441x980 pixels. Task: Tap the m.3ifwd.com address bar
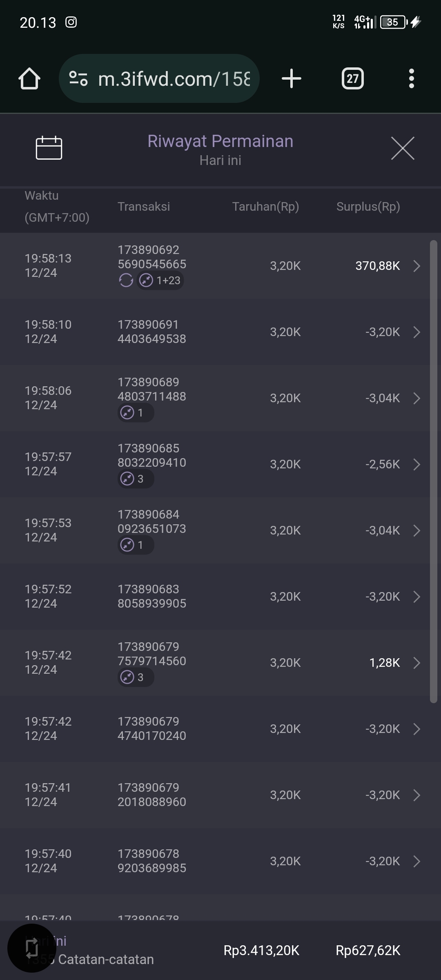tap(174, 78)
